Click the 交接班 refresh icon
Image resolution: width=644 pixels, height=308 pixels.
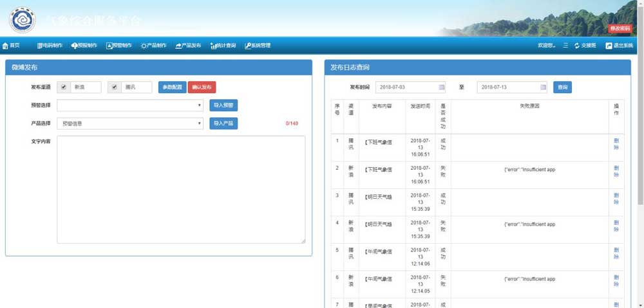577,46
